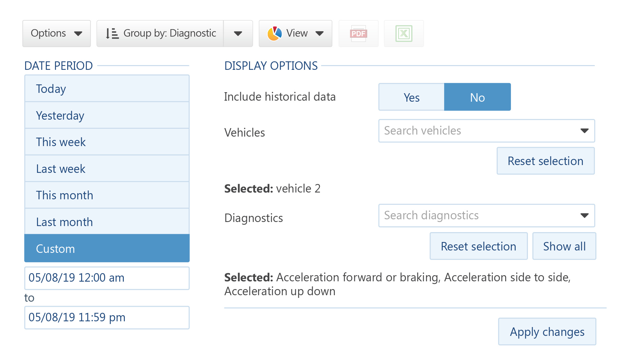Click the pie chart View icon

pos(274,33)
